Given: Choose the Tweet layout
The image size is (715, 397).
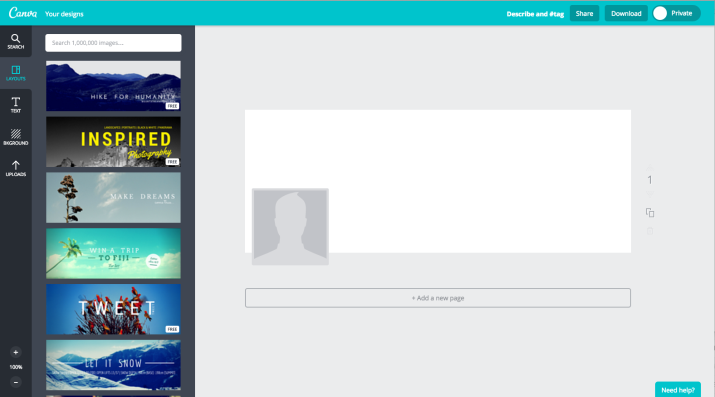Looking at the screenshot, I should click(x=113, y=309).
